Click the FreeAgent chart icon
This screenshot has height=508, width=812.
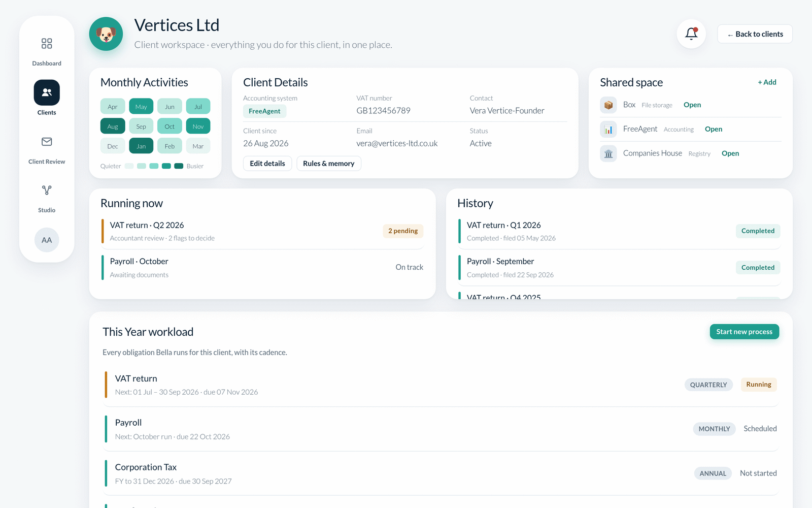point(608,130)
